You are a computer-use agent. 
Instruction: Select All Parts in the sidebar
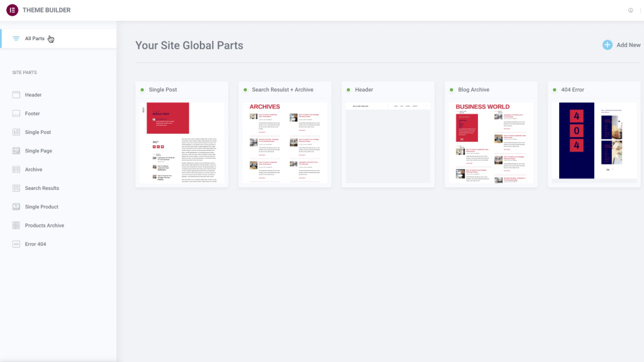tap(35, 38)
